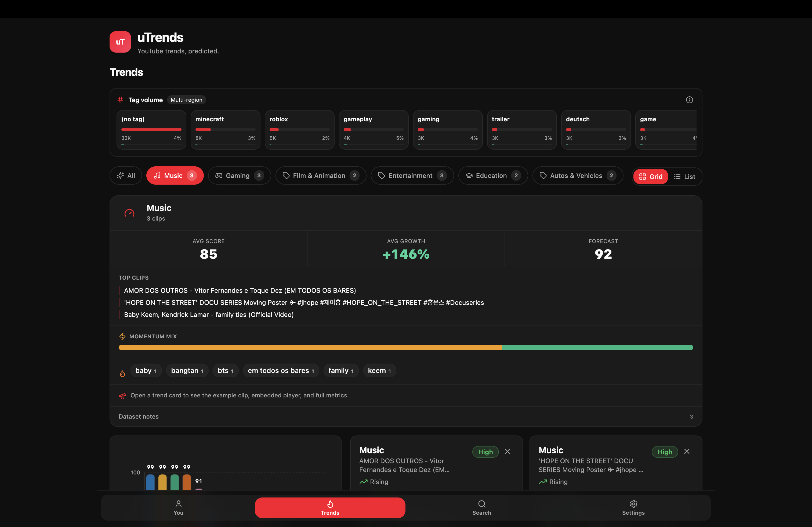
Task: Select the bangtan tag chip
Action: click(x=187, y=371)
